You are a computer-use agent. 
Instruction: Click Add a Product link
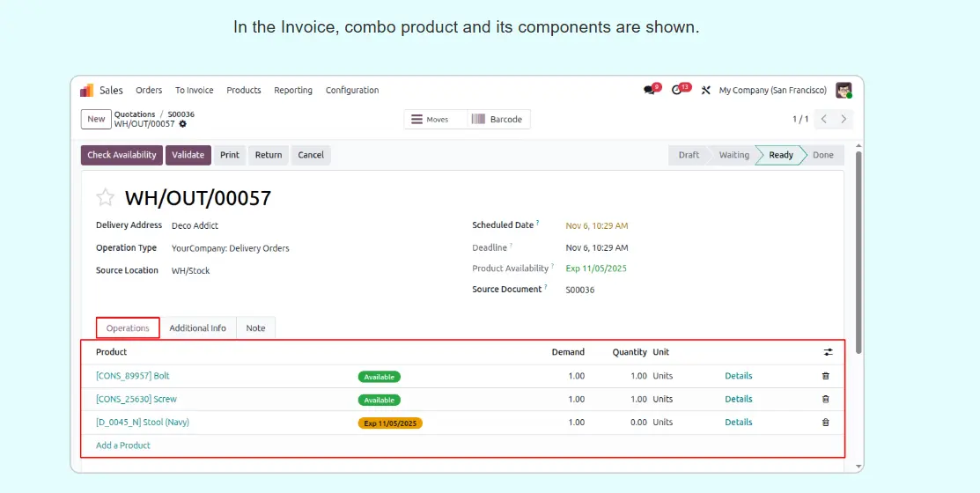click(x=123, y=445)
